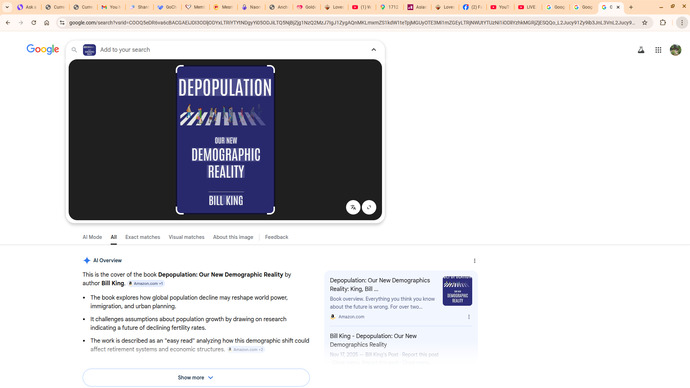This screenshot has height=388, width=690.
Task: Switch to the Asia browser tab
Action: coord(417,7)
